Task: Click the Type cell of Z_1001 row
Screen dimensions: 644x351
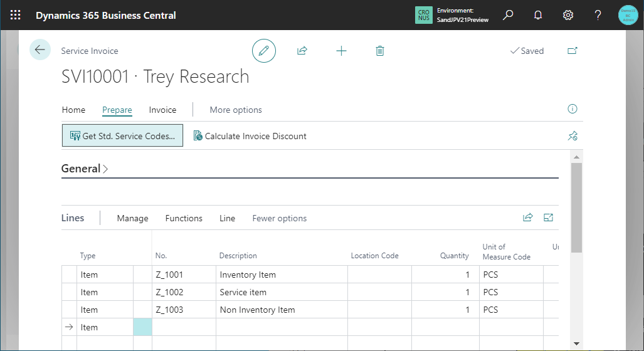Action: (105, 275)
